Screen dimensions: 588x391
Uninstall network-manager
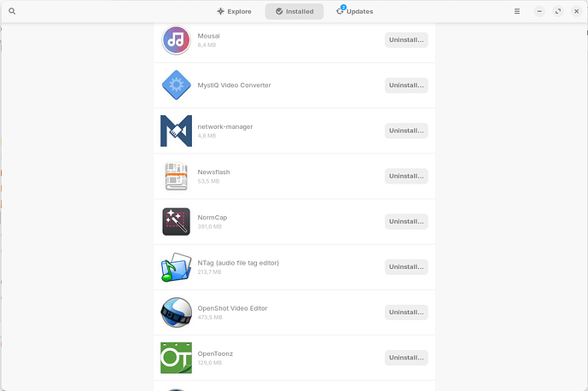pos(406,131)
